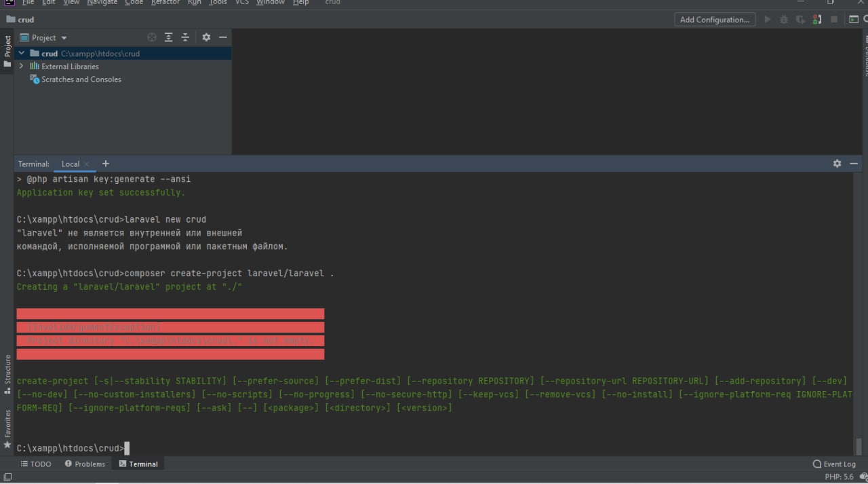Click 'Application key set successfully.' text

click(100, 193)
